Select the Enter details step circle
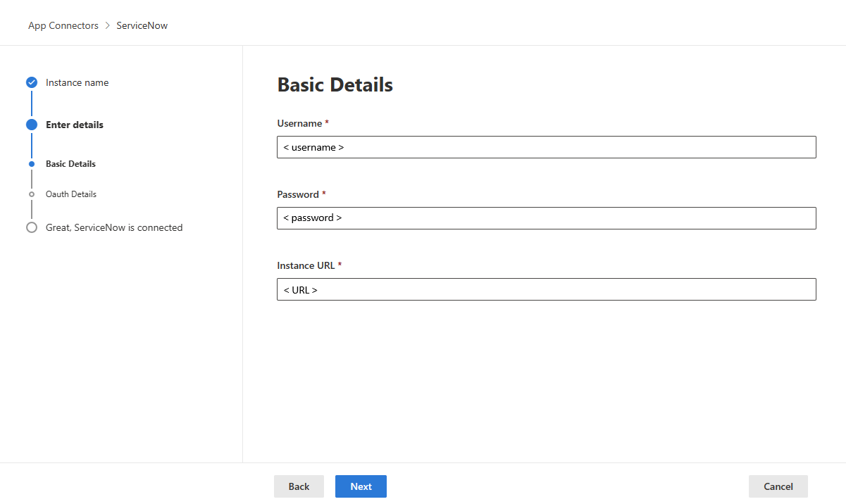The width and height of the screenshot is (846, 504). 32,125
